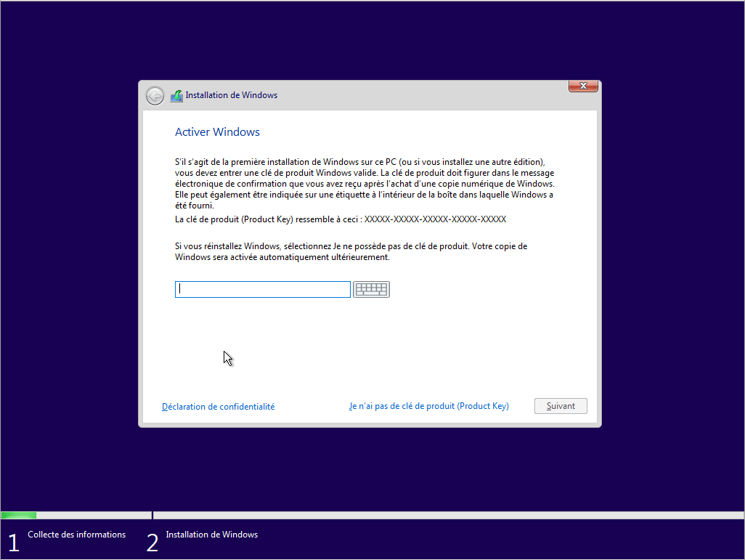The image size is (745, 560).
Task: Focus the product key text field
Action: pyautogui.click(x=262, y=289)
